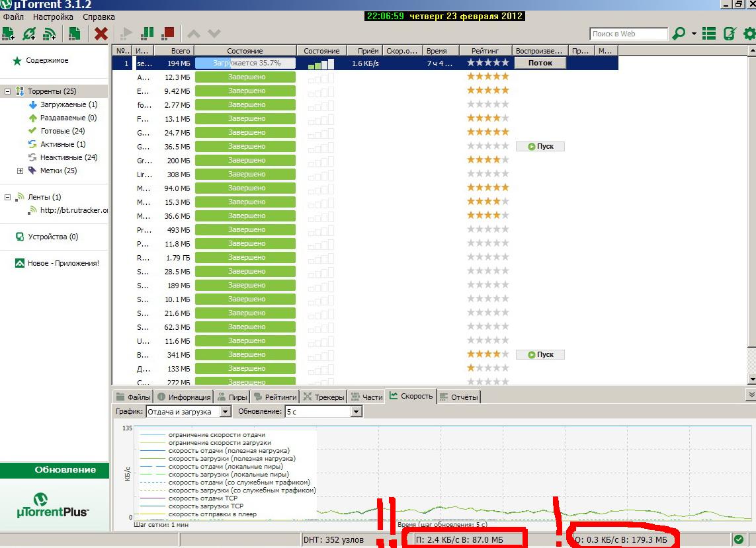Collapse the Ленты (1) tree node

click(7, 197)
